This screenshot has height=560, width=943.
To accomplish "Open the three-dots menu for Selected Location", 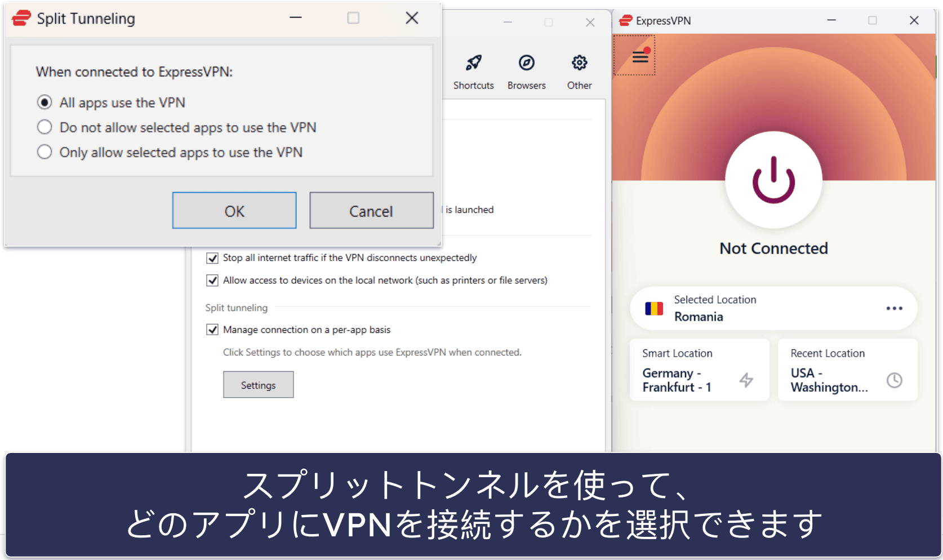I will (x=894, y=308).
